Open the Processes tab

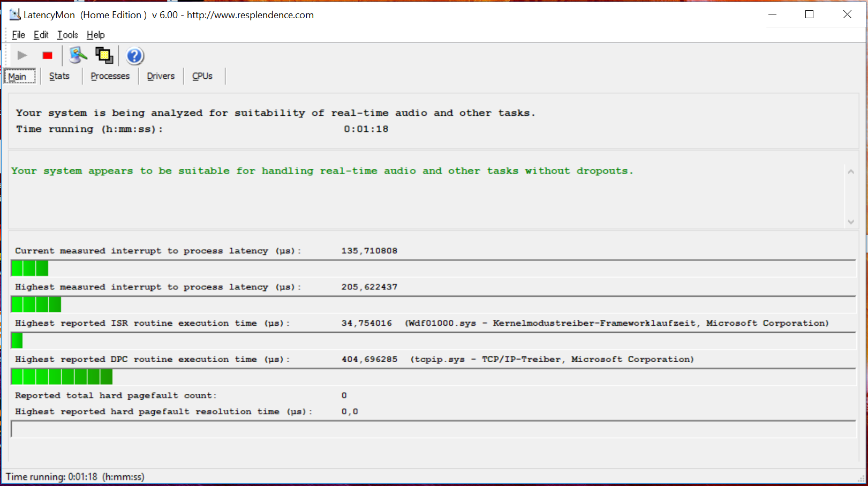110,76
